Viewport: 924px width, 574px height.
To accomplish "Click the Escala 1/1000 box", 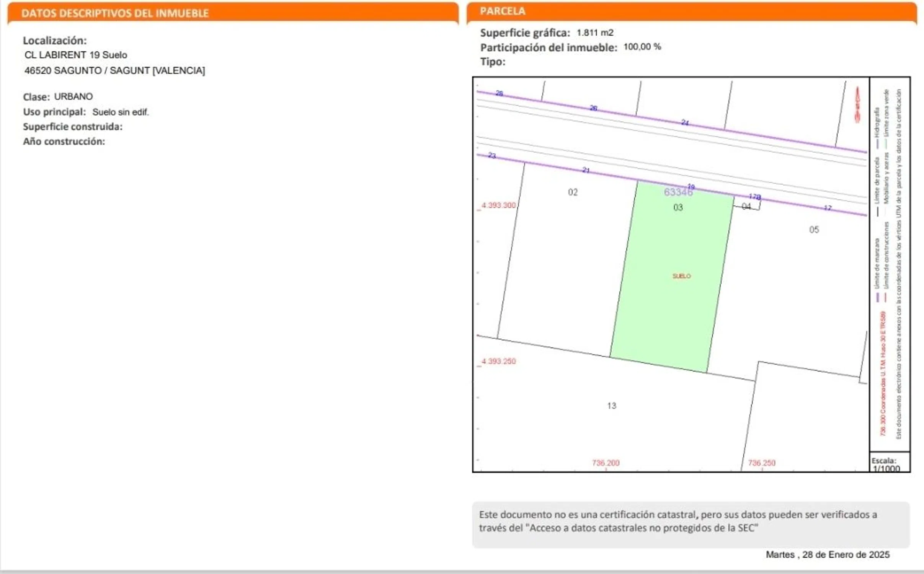I will (x=889, y=464).
